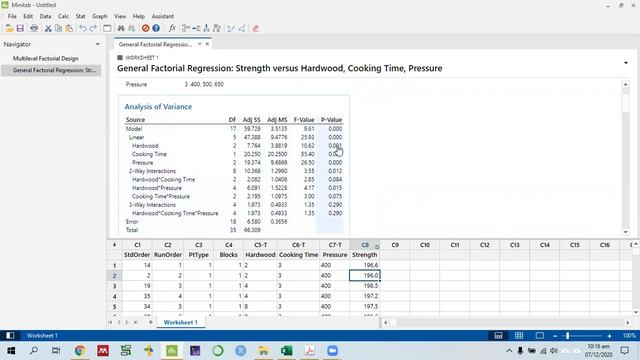
Task: Click the Edit Last Dialog window icon
Action: tap(107, 28)
